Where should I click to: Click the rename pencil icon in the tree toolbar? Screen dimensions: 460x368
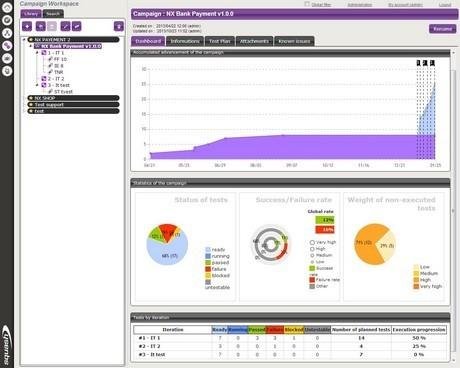coord(65,26)
